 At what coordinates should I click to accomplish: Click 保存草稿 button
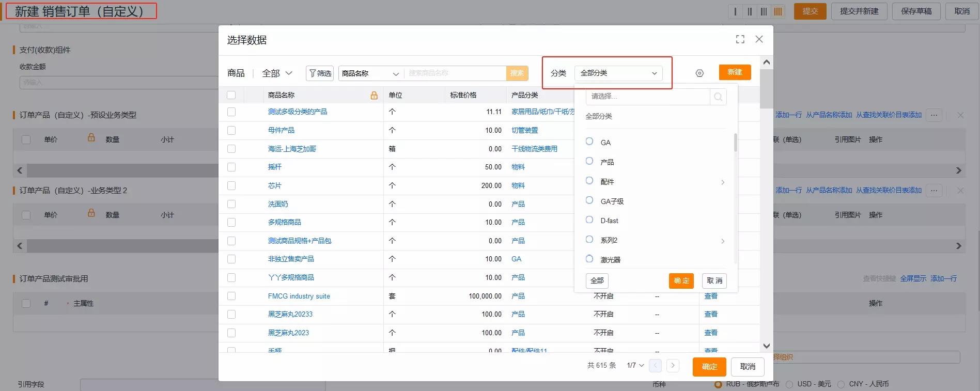coord(916,11)
